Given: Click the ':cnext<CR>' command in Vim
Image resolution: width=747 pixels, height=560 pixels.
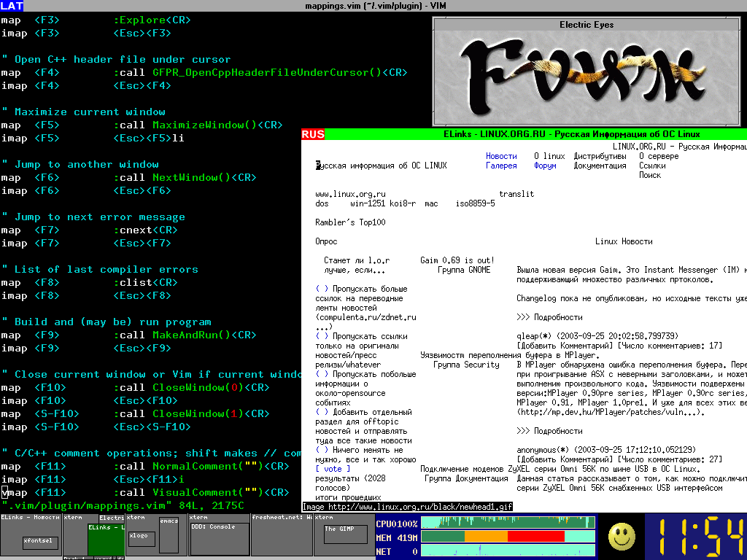Looking at the screenshot, I should 145,230.
